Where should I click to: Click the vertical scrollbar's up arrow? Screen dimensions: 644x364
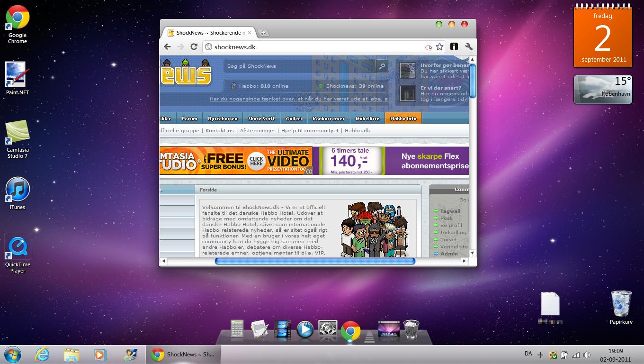coord(473,59)
